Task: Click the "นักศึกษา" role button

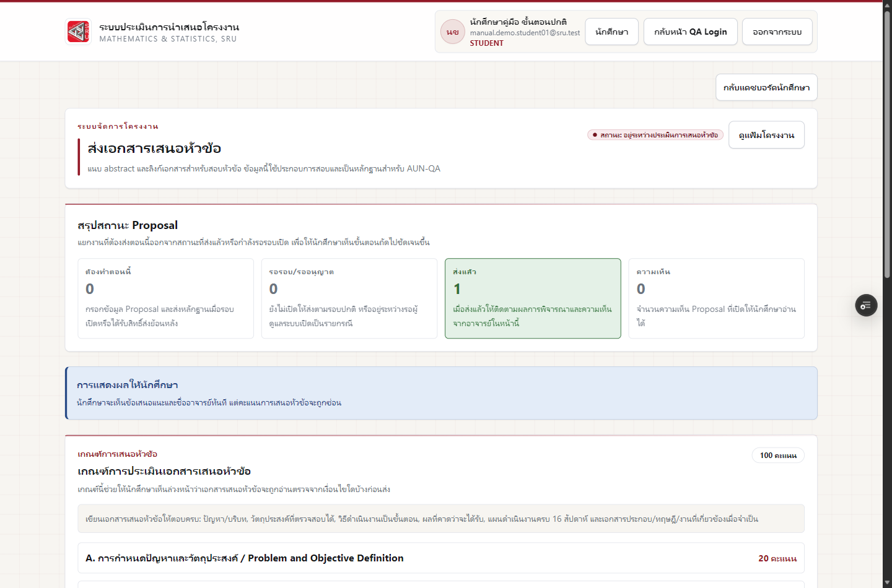Action: coord(612,32)
